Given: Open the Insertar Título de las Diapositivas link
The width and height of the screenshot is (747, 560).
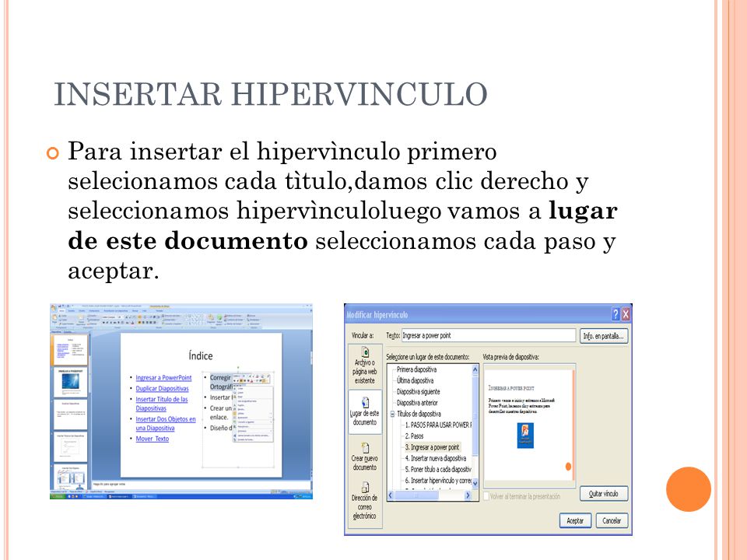Looking at the screenshot, I should [162, 404].
